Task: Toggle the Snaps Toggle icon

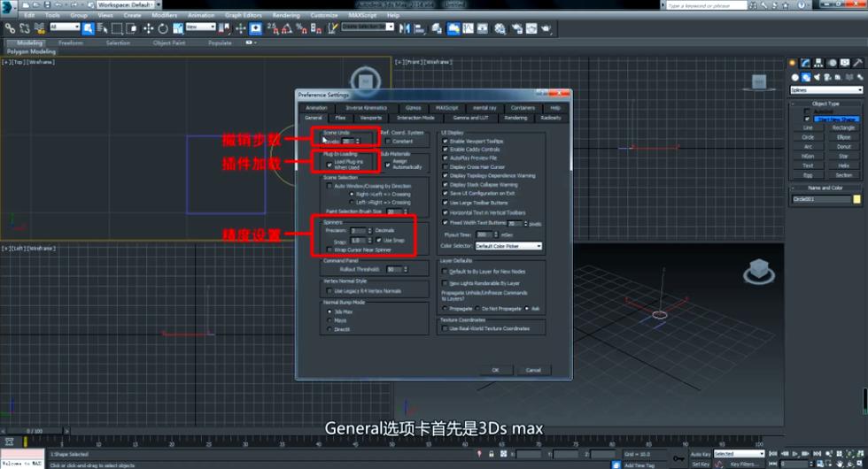Action: coord(273,28)
